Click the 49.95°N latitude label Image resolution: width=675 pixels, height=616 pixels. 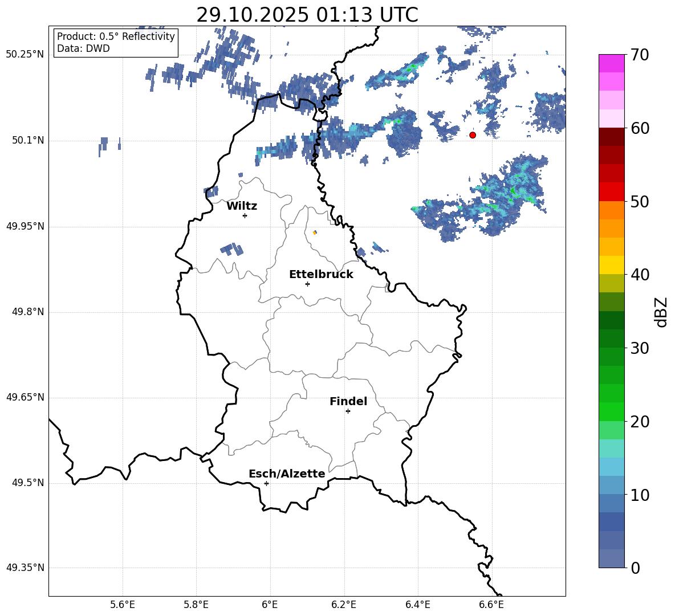click(x=25, y=226)
